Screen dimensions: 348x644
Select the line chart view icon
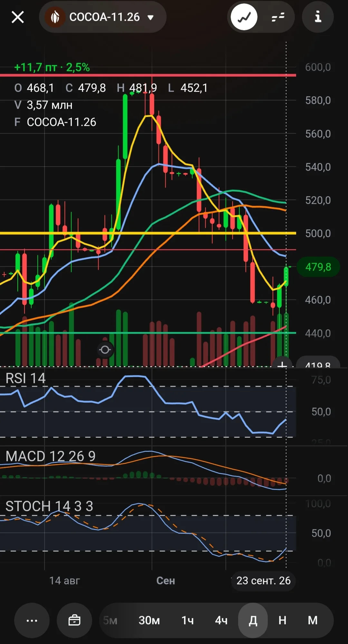tap(244, 17)
